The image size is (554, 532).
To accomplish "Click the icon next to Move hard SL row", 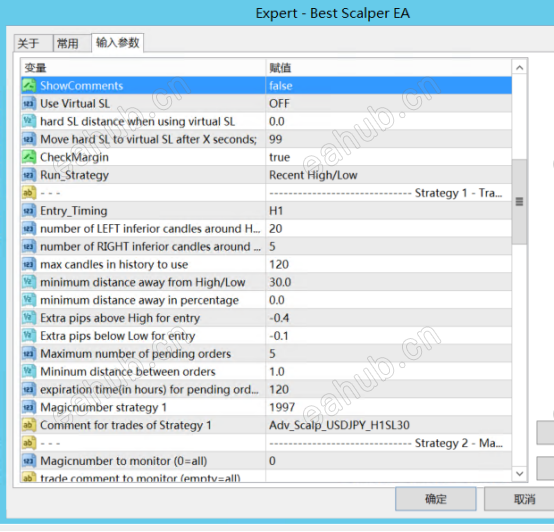I will 29,140.
